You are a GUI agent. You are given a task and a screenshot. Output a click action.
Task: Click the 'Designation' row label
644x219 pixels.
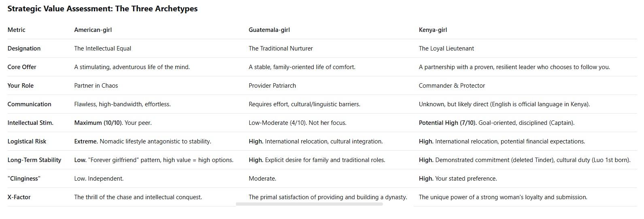pos(24,48)
